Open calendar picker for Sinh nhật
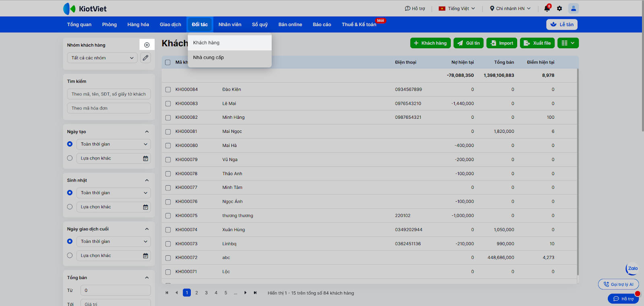 [146, 207]
